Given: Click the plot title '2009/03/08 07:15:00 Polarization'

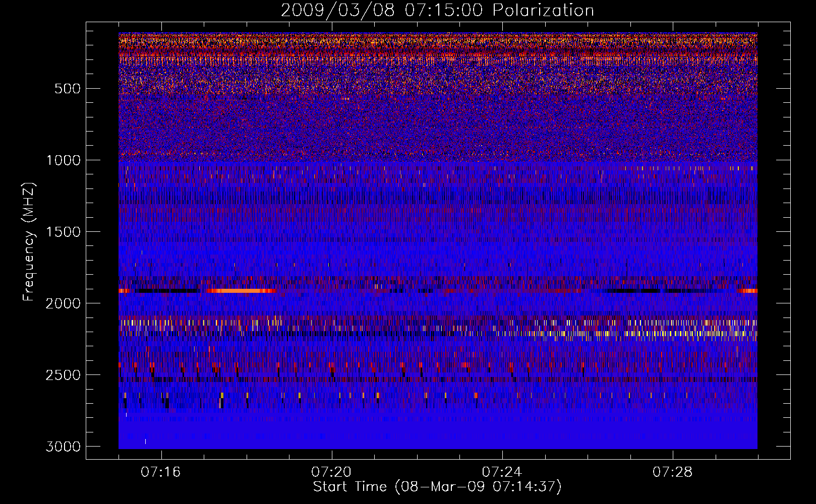Looking at the screenshot, I should pos(437,10).
